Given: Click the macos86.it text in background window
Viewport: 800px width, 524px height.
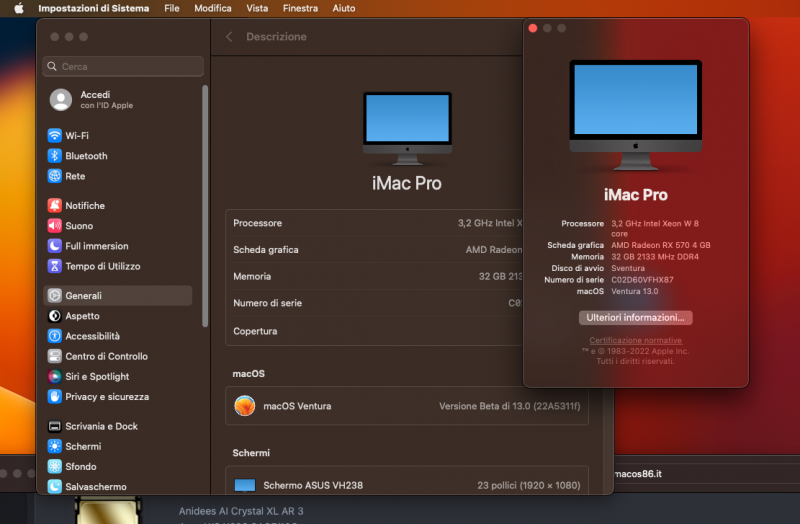Looking at the screenshot, I should point(639,473).
